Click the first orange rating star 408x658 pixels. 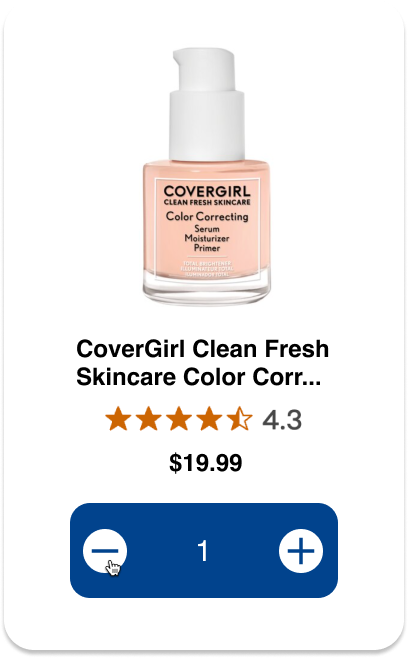coord(118,418)
